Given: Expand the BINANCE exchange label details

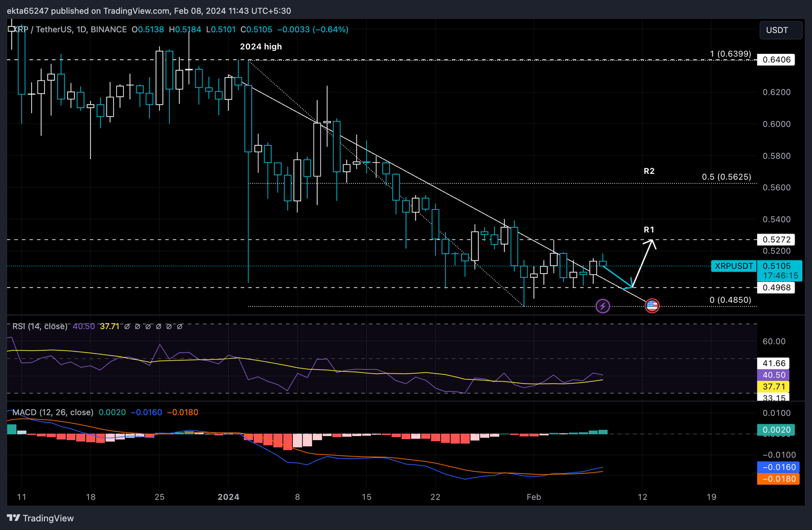Looking at the screenshot, I should 108,30.
